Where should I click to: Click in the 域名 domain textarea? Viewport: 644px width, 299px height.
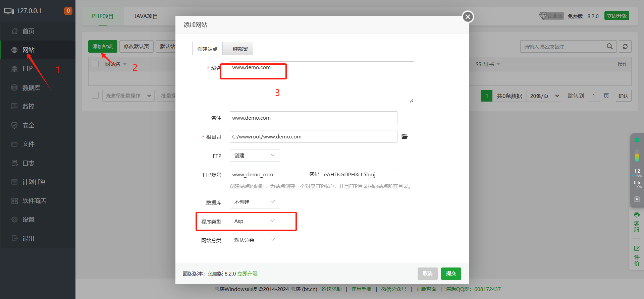(322, 82)
